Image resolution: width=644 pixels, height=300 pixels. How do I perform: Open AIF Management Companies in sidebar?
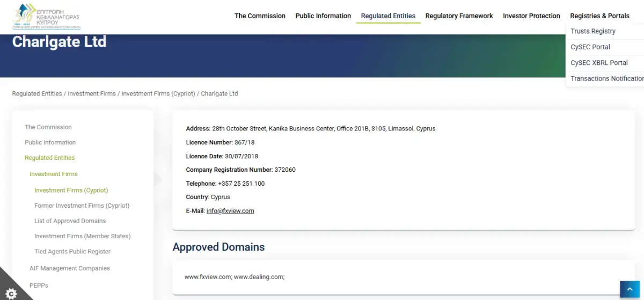click(x=70, y=268)
